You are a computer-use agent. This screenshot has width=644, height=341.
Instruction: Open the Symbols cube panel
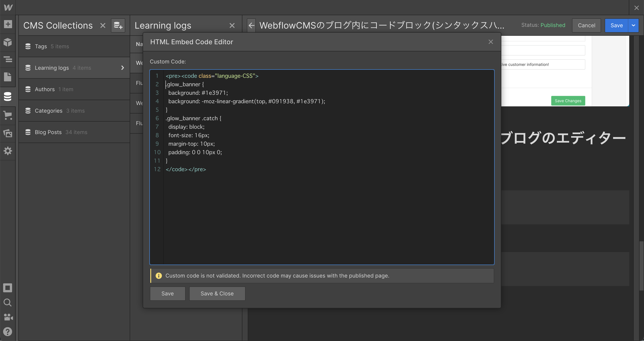coord(8,42)
